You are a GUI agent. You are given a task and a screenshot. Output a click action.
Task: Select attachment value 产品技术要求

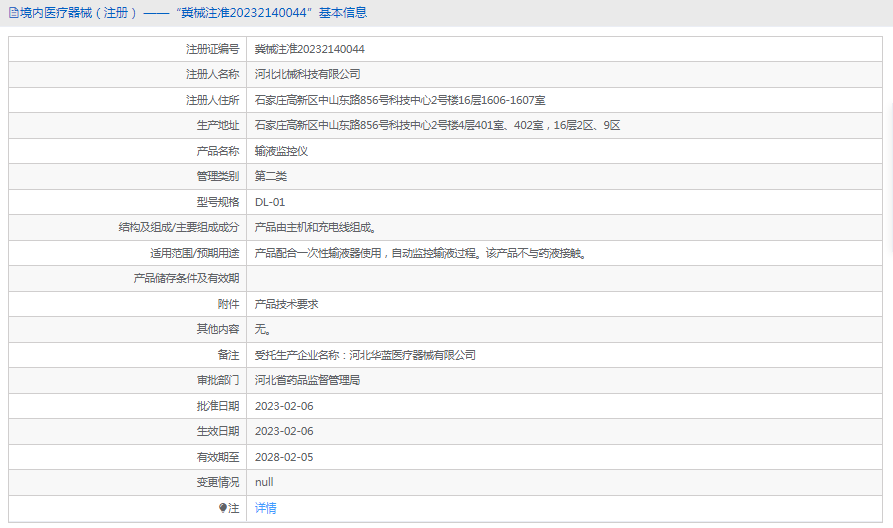coord(286,304)
